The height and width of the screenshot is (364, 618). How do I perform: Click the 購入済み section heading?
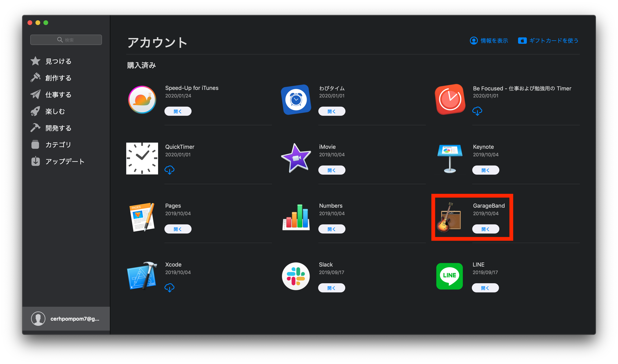pyautogui.click(x=141, y=65)
